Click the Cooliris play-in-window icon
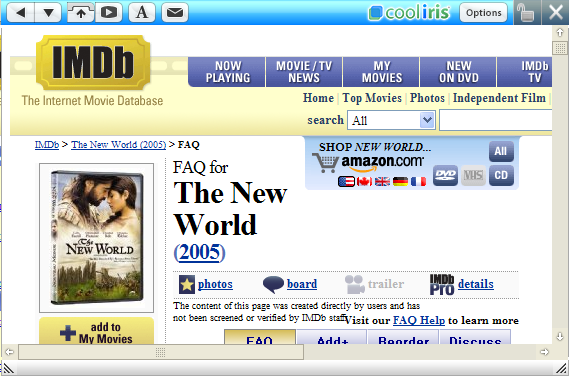Viewport: 569px width, 376px height. (x=109, y=13)
